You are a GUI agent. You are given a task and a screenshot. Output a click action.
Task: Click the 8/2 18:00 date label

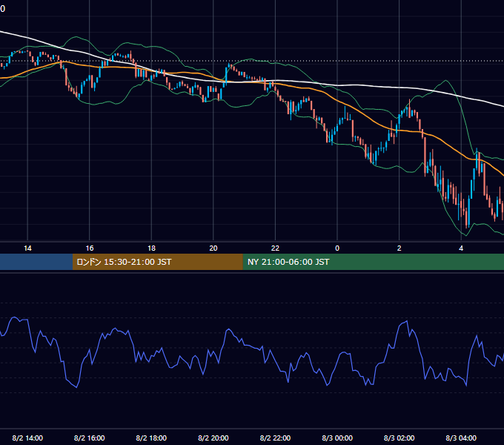(x=151, y=438)
